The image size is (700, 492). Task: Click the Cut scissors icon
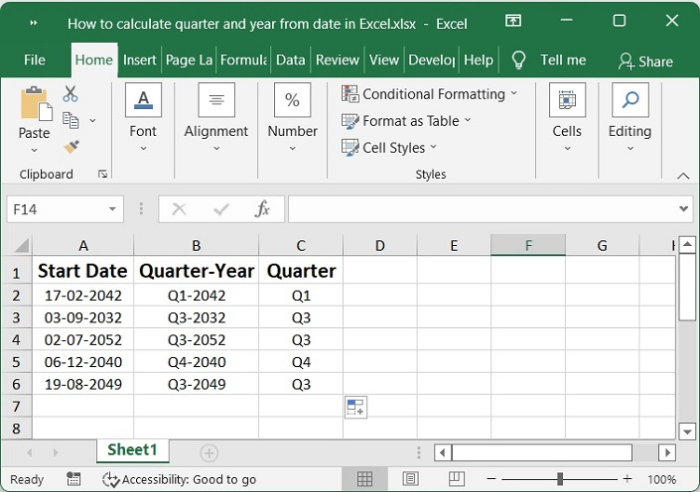coord(70,94)
